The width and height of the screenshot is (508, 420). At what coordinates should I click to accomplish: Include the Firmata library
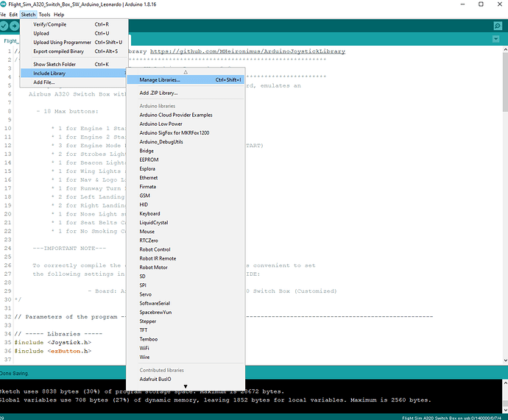pos(186,187)
